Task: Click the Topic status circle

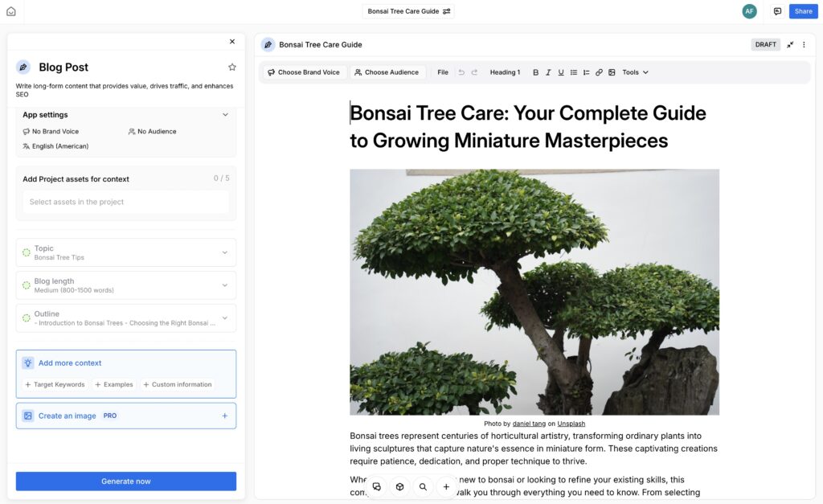Action: click(27, 252)
